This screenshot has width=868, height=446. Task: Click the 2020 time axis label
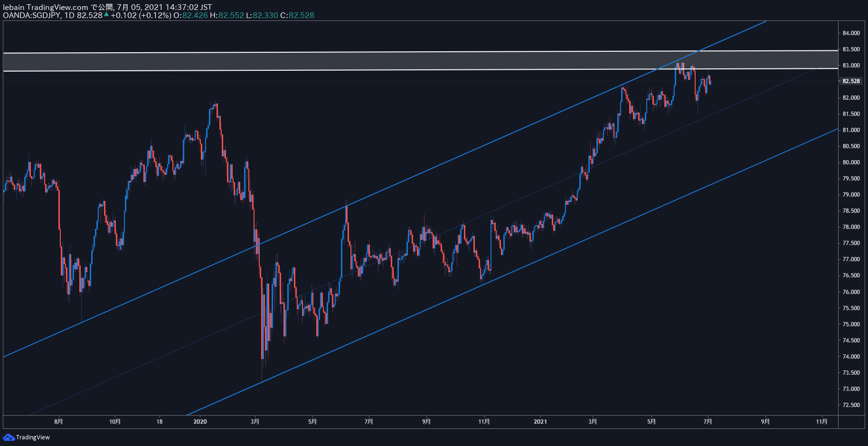pyautogui.click(x=200, y=422)
